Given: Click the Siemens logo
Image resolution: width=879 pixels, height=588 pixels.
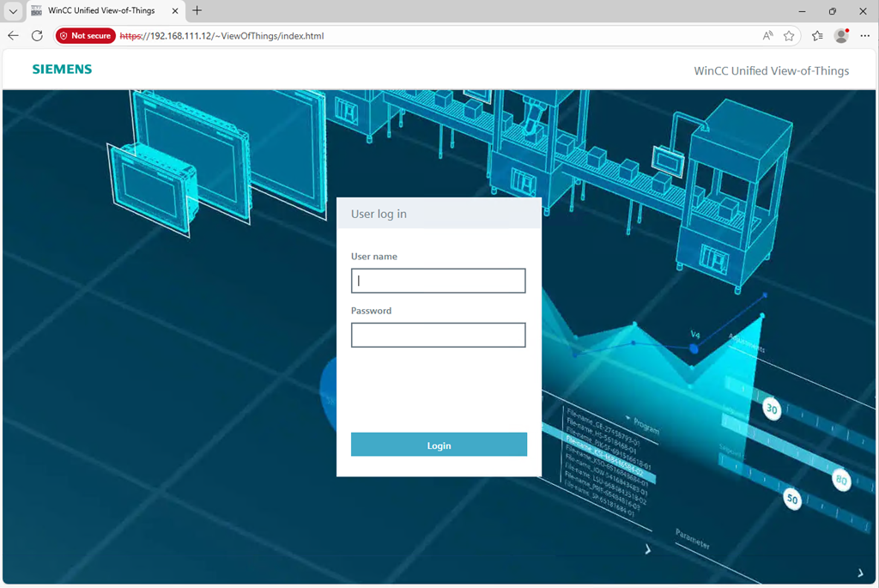Looking at the screenshot, I should 62,70.
